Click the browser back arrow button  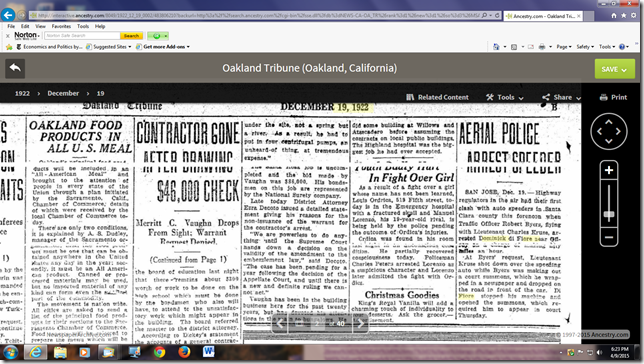point(8,15)
